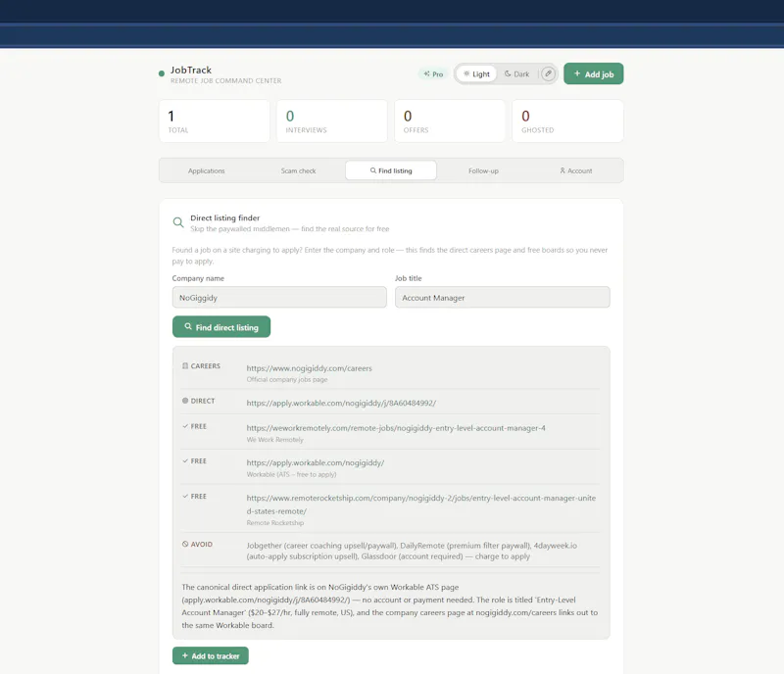Click the magnifier icon beside Direct listing finder
The image size is (784, 674).
178,222
